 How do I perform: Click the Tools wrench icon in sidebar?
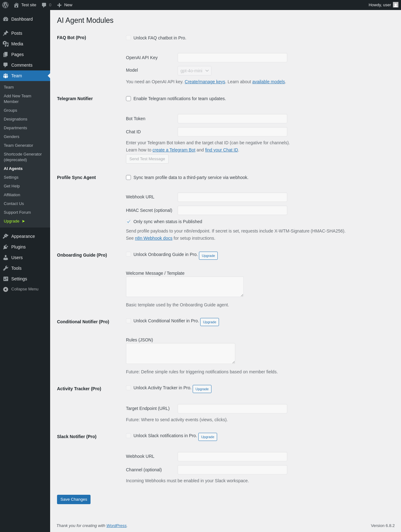6,268
